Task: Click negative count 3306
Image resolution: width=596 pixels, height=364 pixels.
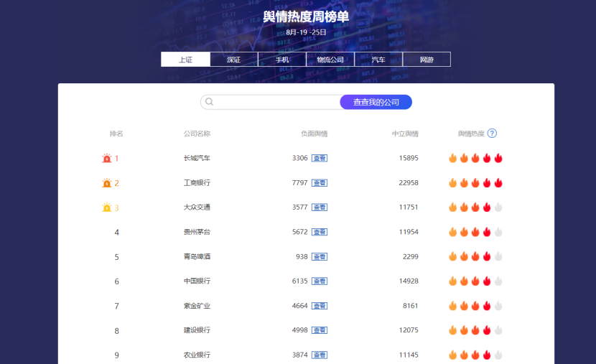Action: (x=300, y=158)
